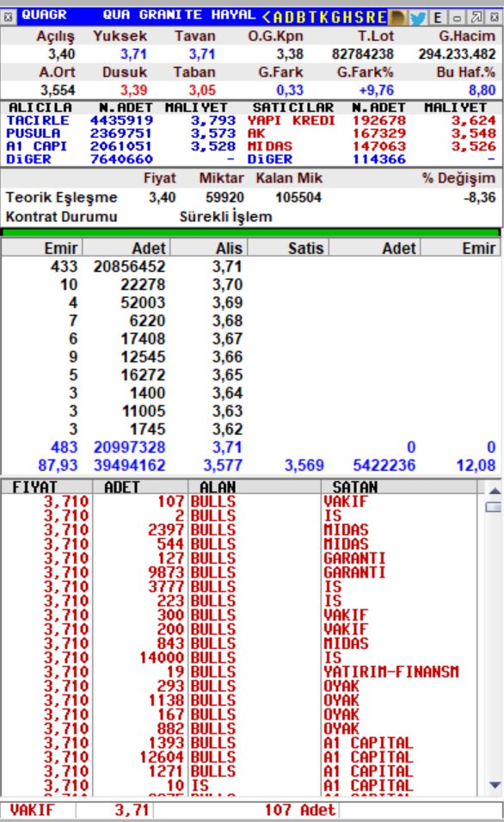The width and height of the screenshot is (504, 822).
Task: Click the G.Hacim value 294.233.482
Action: click(457, 54)
